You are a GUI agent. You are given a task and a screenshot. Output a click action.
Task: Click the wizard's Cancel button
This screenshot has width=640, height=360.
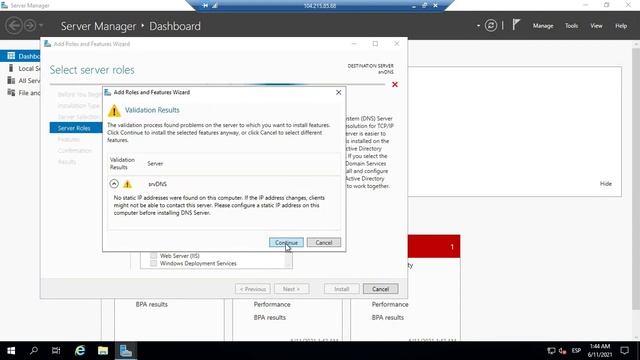(x=380, y=289)
